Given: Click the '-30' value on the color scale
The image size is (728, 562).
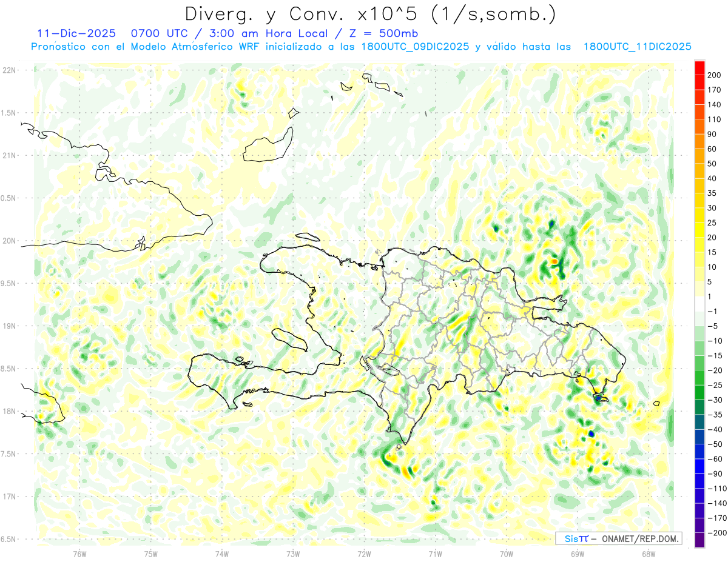Looking at the screenshot, I should pyautogui.click(x=715, y=400).
